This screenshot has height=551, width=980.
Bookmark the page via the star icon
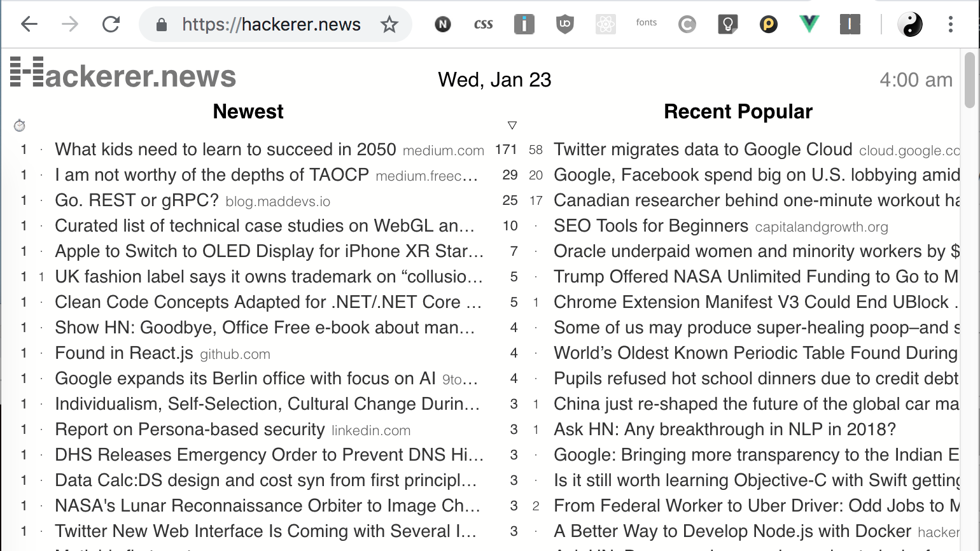coord(389,24)
